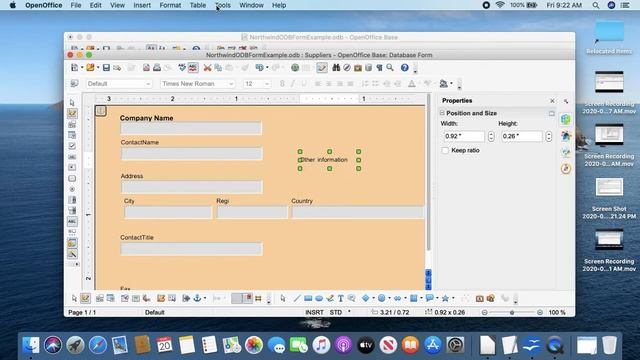Click the Company Name input box
The width and height of the screenshot is (640, 360).
pos(191,128)
